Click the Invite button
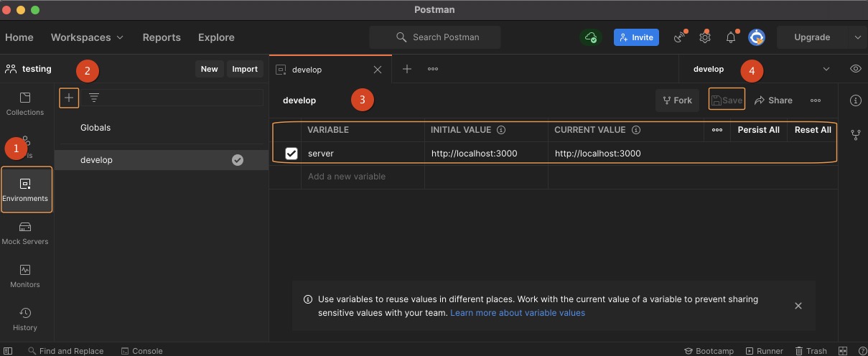 click(x=636, y=37)
